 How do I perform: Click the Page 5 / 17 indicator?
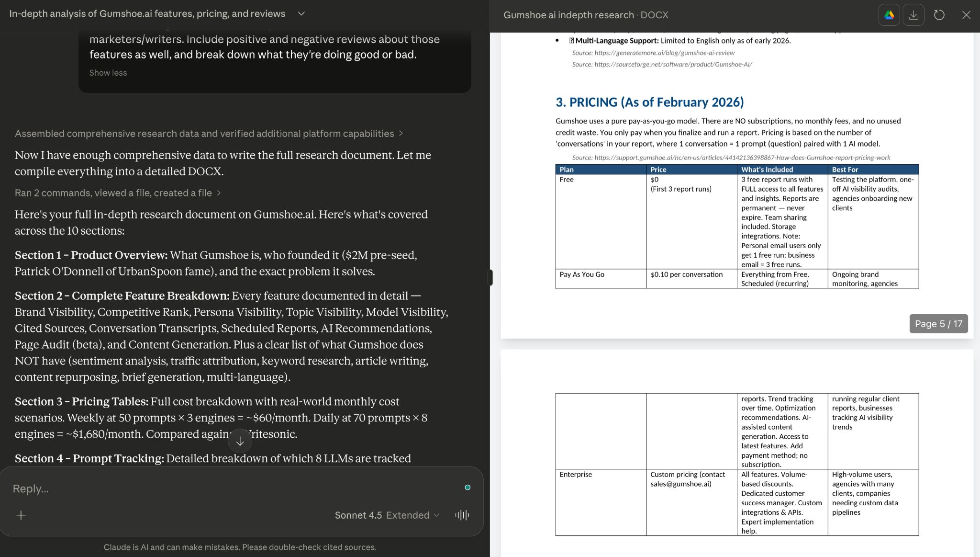(x=938, y=324)
